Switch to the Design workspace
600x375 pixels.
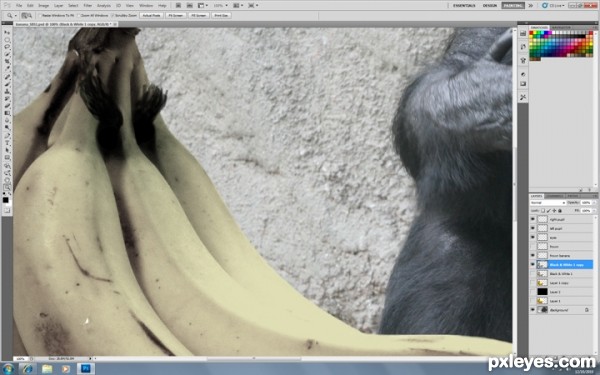[489, 5]
